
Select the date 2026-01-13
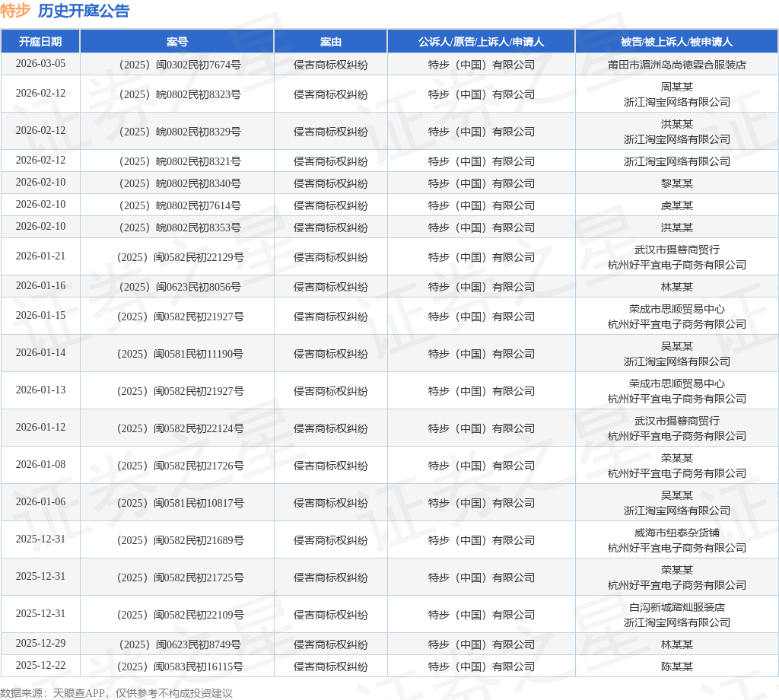[40, 390]
